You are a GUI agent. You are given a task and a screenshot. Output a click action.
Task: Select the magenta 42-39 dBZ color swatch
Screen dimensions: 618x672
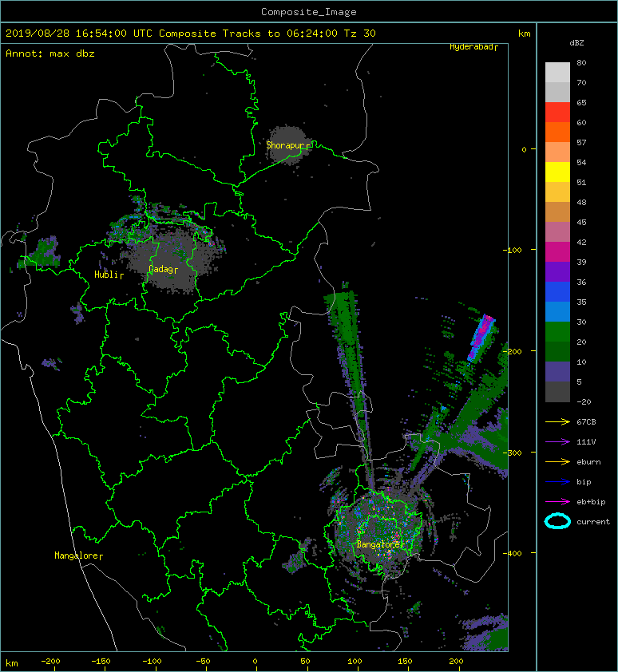557,252
